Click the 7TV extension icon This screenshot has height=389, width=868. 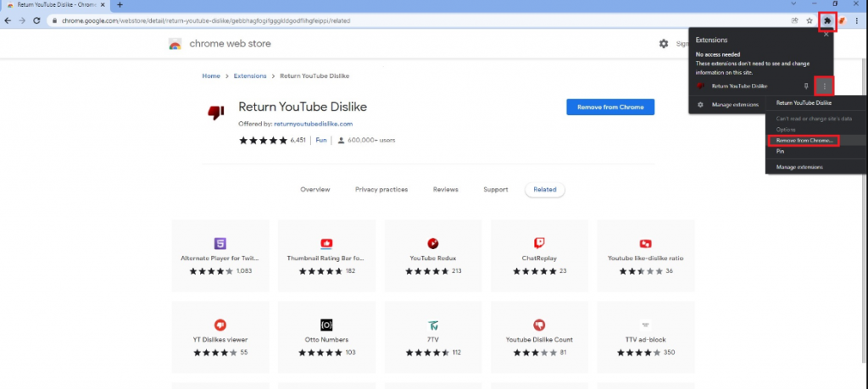(433, 325)
